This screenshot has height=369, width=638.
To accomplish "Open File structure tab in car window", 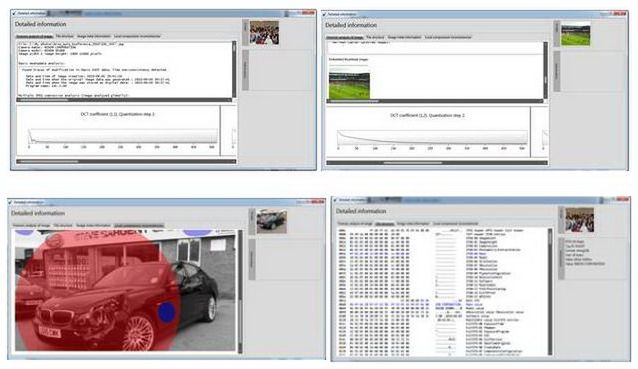I will (63, 225).
